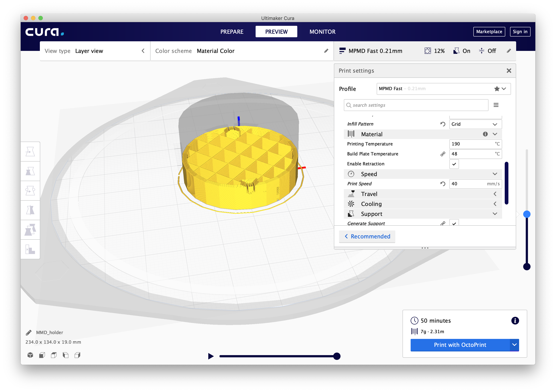Click the MPMD Fast 0.21mm profile summary
Viewport: 556px width, 392px height.
point(371,51)
